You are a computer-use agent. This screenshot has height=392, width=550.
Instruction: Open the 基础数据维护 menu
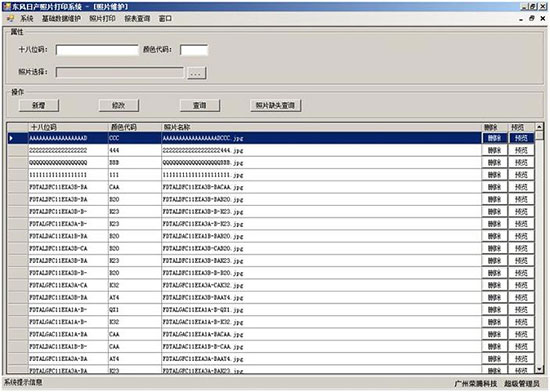[61, 18]
